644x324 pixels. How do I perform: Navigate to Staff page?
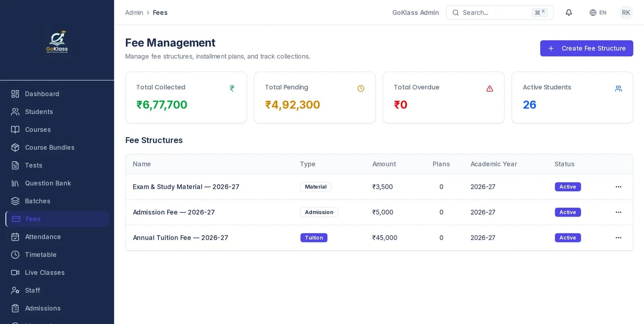57,290
